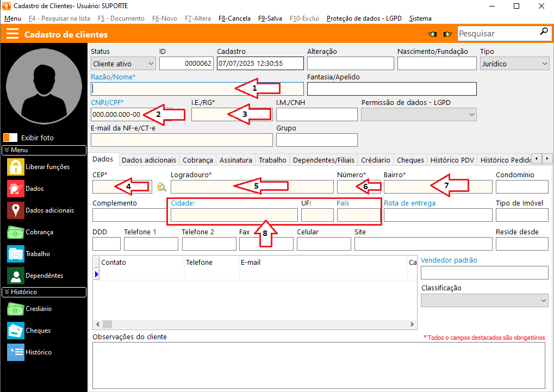Click the Cobrança money icon
The image size is (554, 392).
pos(16,232)
